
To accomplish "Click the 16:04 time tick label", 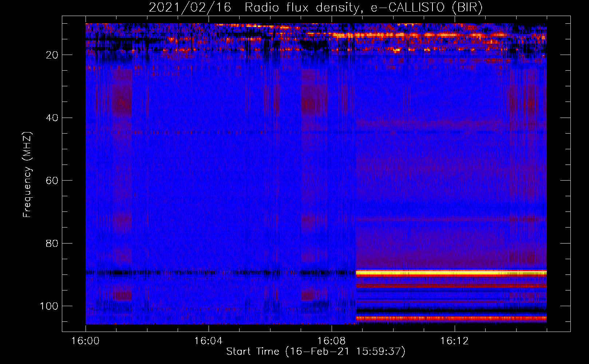I will (208, 341).
